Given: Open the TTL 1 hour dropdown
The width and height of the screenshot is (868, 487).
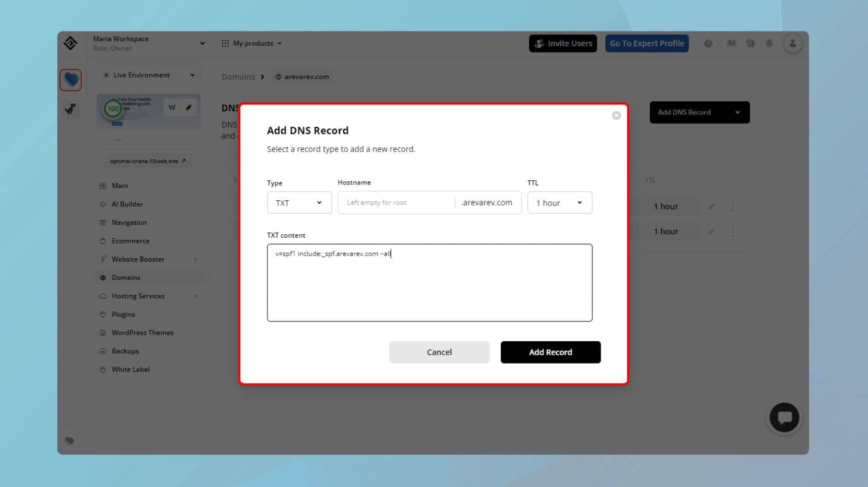Looking at the screenshot, I should point(560,203).
